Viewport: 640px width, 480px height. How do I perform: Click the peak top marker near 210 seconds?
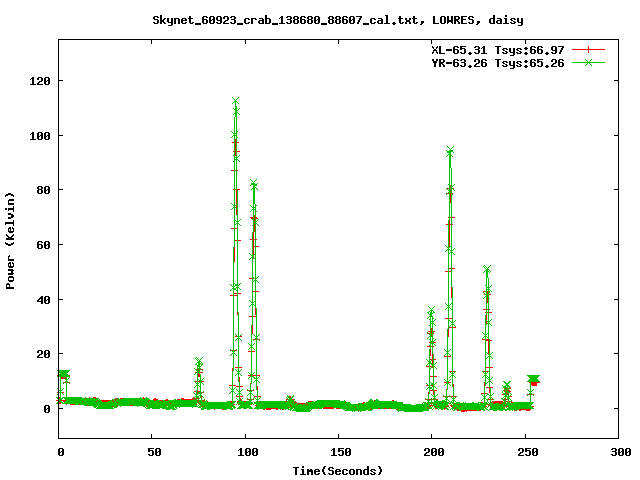point(450,150)
